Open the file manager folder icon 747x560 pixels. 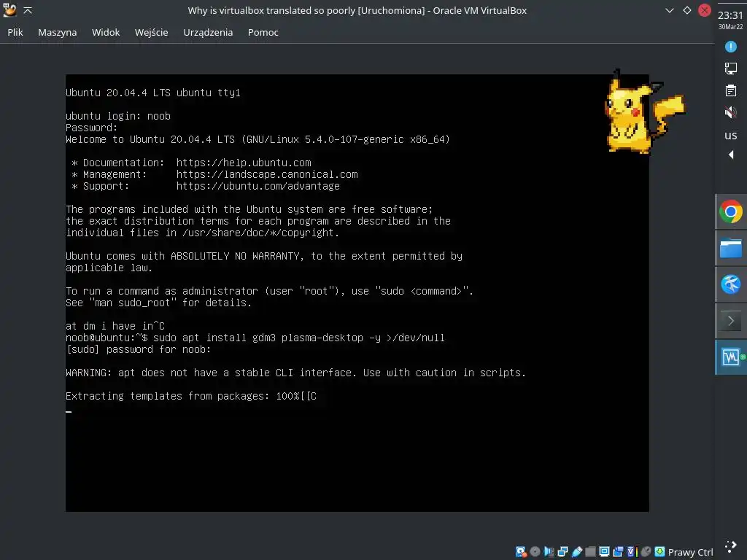click(x=731, y=248)
